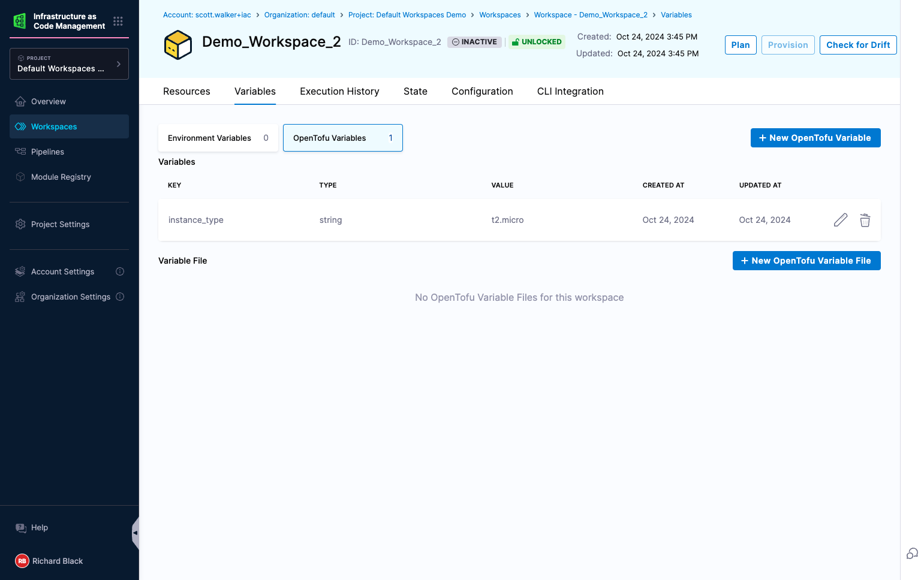Click Check for Drift button
This screenshot has height=580, width=924.
(x=858, y=45)
